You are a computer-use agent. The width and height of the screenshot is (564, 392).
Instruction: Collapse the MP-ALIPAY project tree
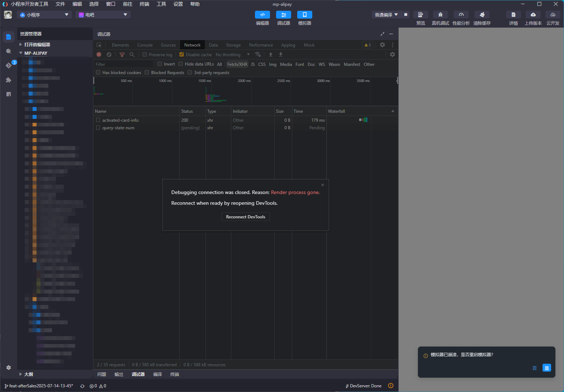point(21,53)
